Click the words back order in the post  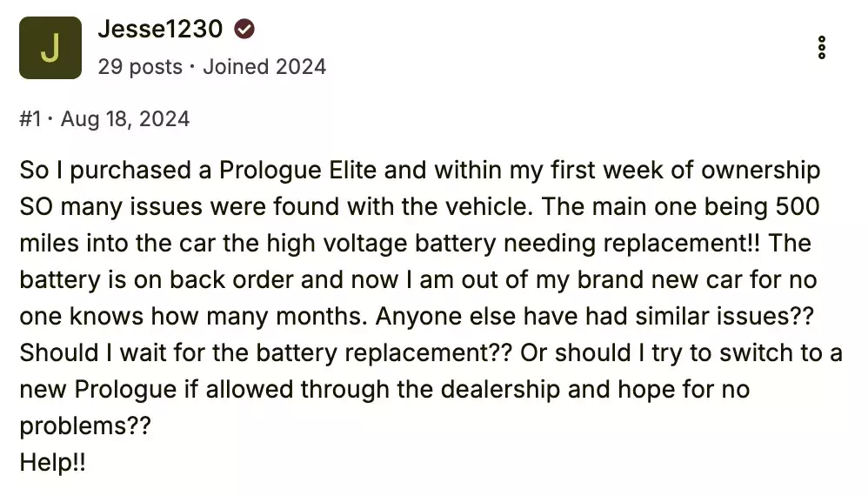coord(231,279)
